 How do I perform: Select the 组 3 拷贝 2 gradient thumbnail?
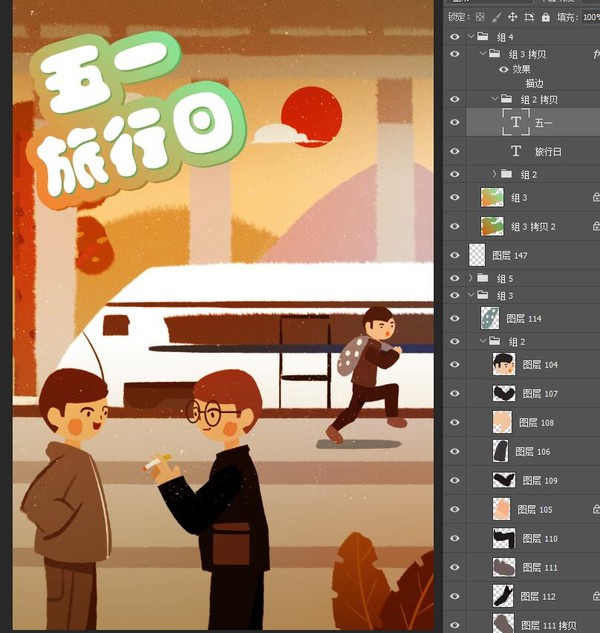click(492, 226)
